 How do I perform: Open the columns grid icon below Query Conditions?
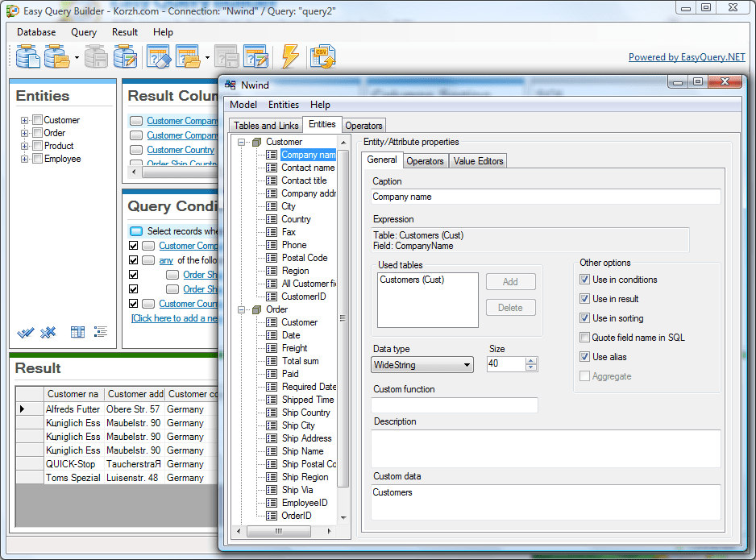click(x=77, y=331)
